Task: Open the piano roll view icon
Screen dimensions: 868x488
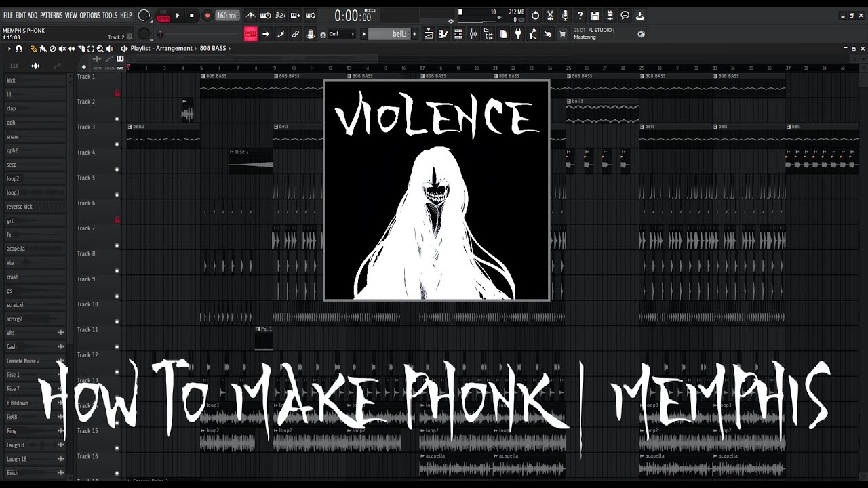Action: (443, 34)
